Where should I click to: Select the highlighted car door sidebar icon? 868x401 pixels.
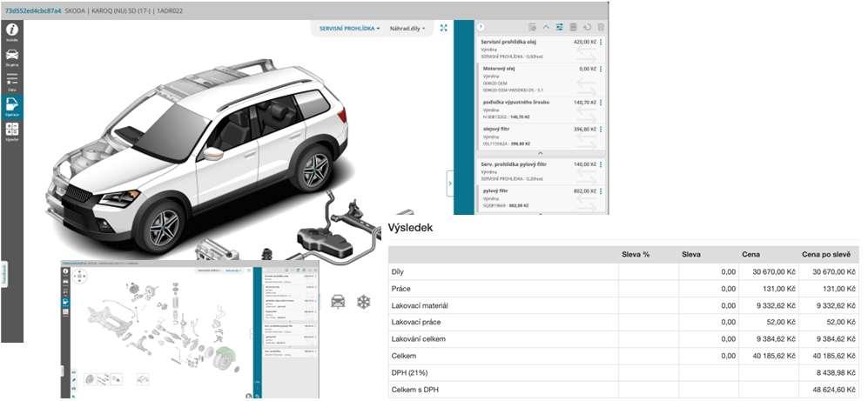pyautogui.click(x=11, y=107)
